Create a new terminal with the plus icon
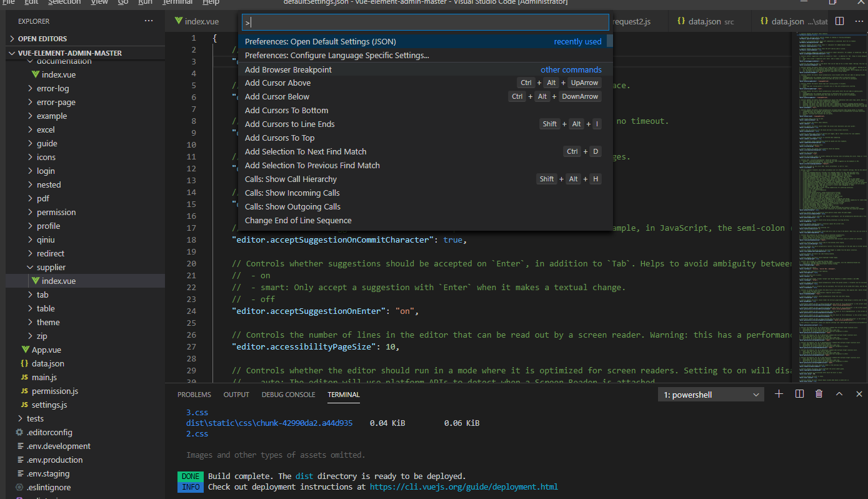 779,394
